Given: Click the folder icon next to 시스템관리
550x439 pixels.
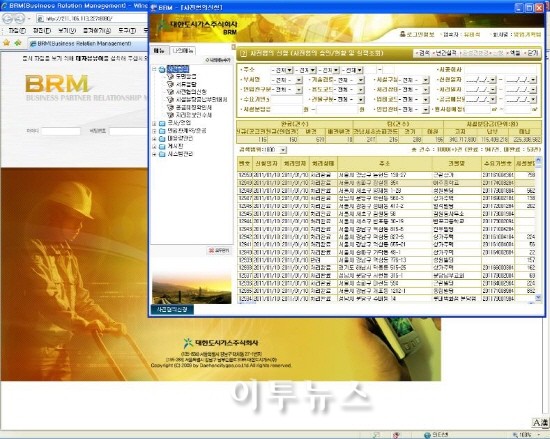Looking at the screenshot, I should click(x=162, y=154).
